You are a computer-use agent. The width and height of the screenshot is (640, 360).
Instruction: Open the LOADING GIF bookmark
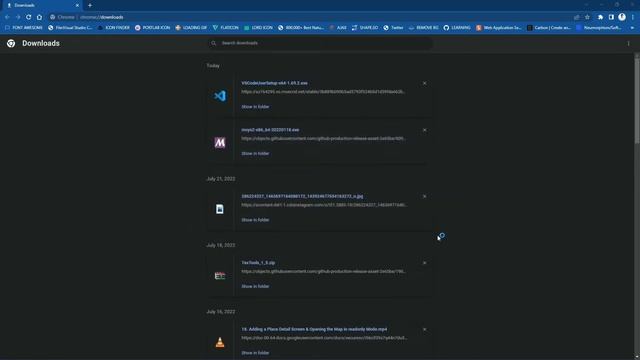pyautogui.click(x=191, y=28)
